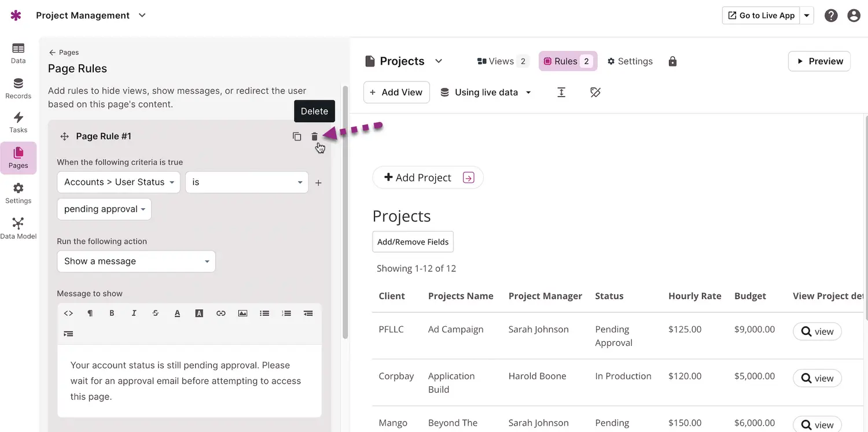Viewport: 868px width, 432px height.
Task: Go to Records in the sidebar
Action: pyautogui.click(x=19, y=88)
